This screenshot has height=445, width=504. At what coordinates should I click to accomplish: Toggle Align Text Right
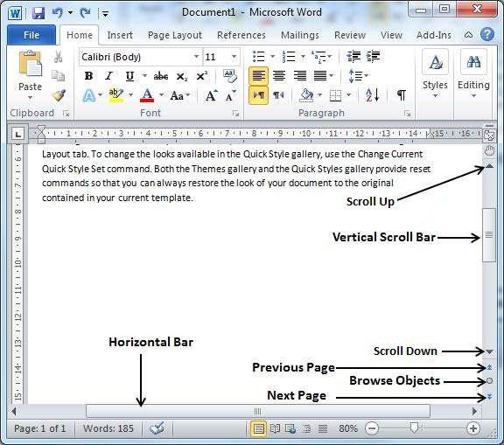299,76
